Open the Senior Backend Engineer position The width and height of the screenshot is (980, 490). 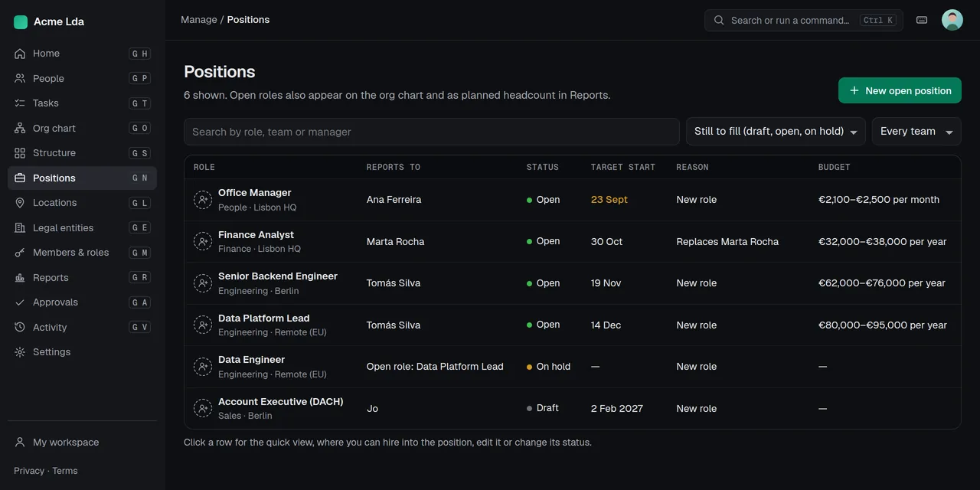tap(573, 283)
